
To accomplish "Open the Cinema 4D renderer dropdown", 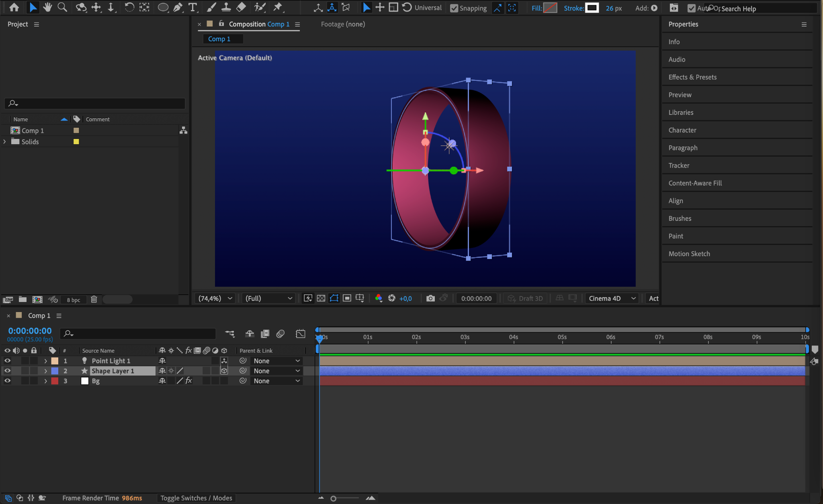I will [612, 298].
